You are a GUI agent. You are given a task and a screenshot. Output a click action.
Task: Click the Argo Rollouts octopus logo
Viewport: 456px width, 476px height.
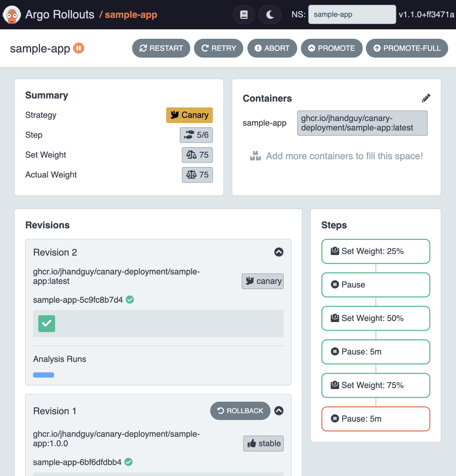12,15
